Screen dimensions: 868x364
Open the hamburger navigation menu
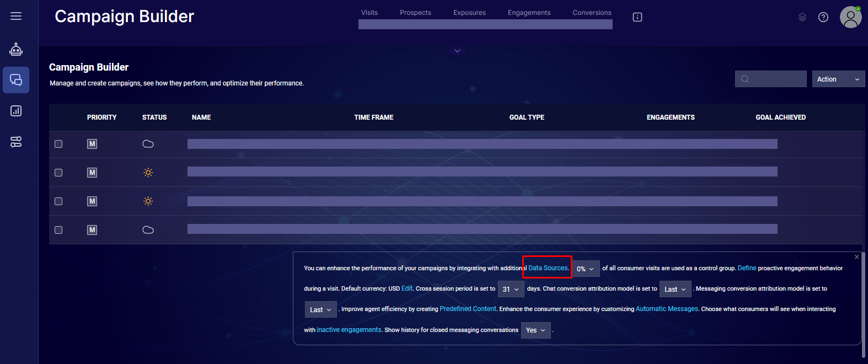(x=16, y=16)
